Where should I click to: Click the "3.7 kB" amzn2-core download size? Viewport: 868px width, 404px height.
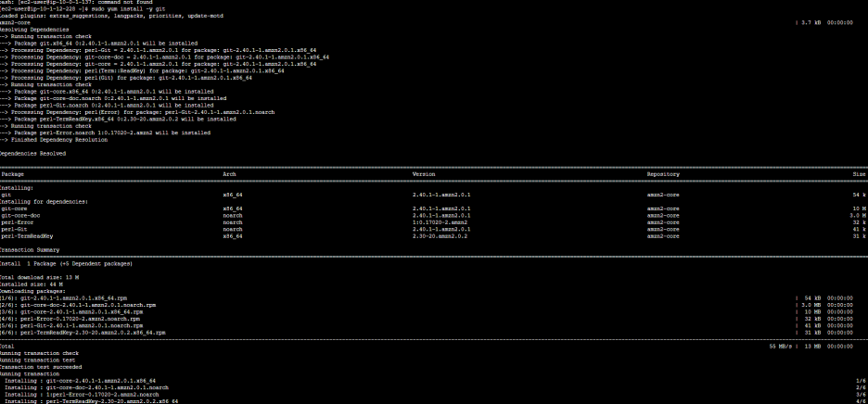coord(811,22)
